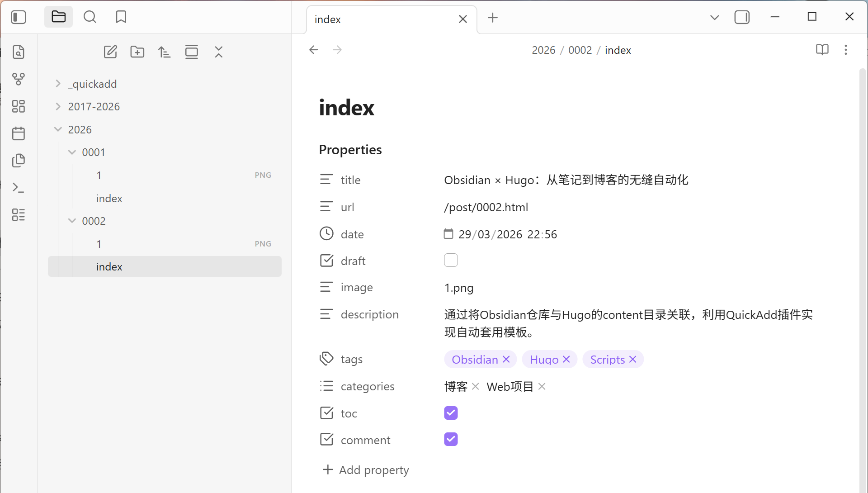
Task: Open the Bookmarks panel
Action: tap(121, 17)
